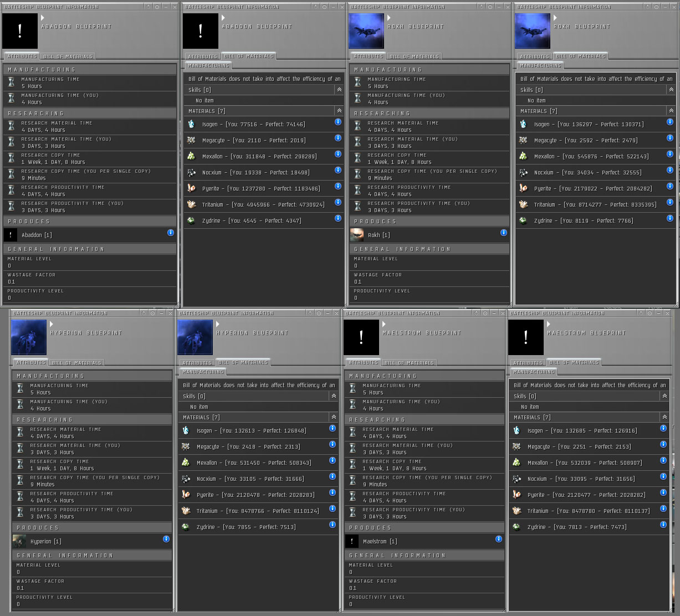Show info for Tritanium in Abaddon materials

point(338,202)
